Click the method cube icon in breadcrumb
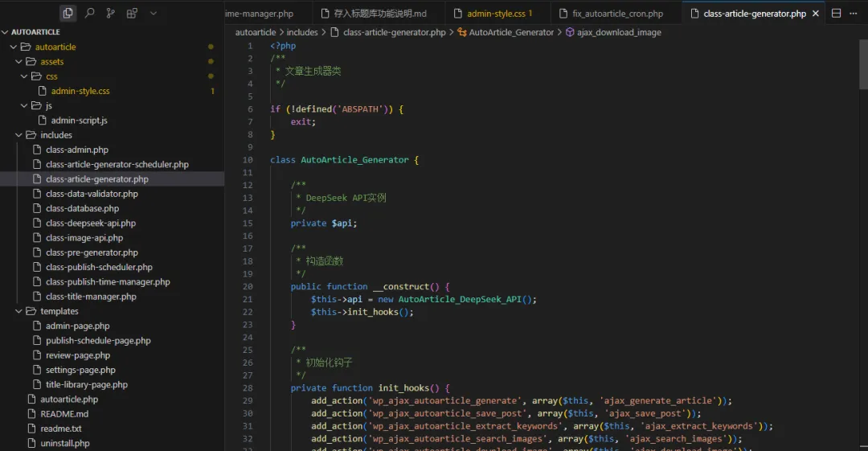Image resolution: width=868 pixels, height=451 pixels. [x=570, y=32]
